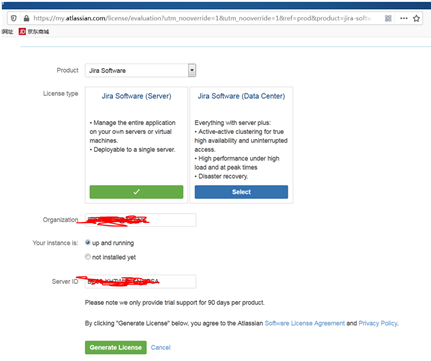The height and width of the screenshot is (361, 431).
Task: Open the QR code icon in address bar
Action: [x=388, y=18]
